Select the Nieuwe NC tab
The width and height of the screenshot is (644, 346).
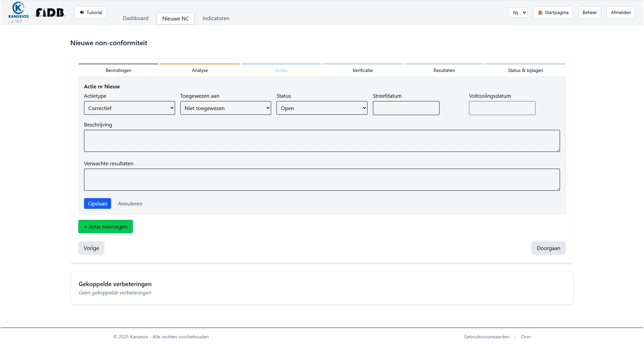click(x=175, y=18)
